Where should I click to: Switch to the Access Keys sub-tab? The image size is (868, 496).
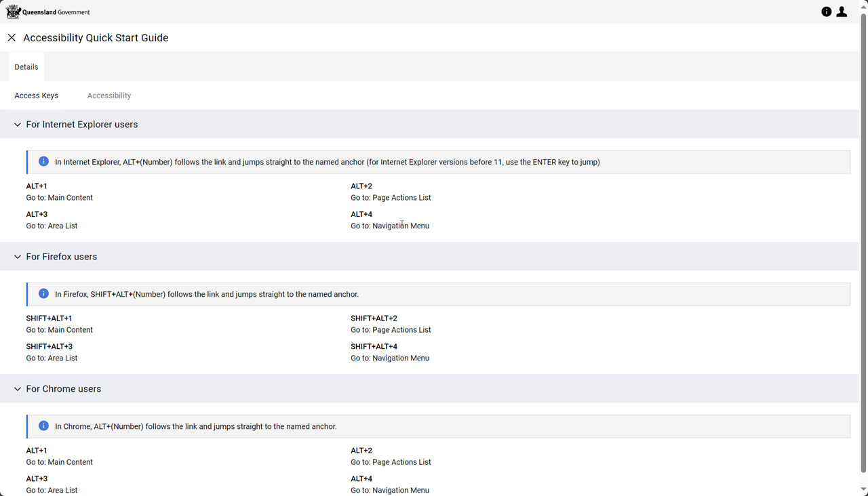coord(37,96)
